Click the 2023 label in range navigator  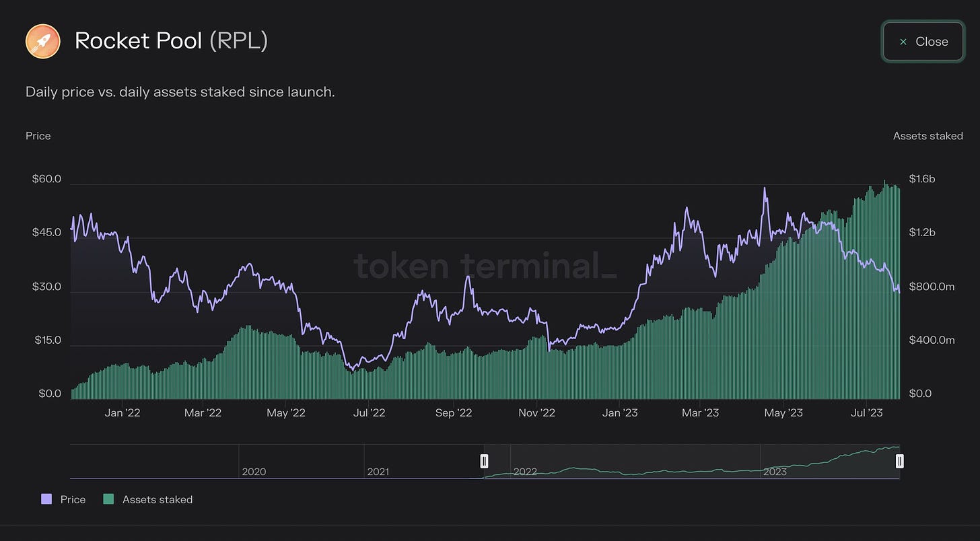coord(775,472)
